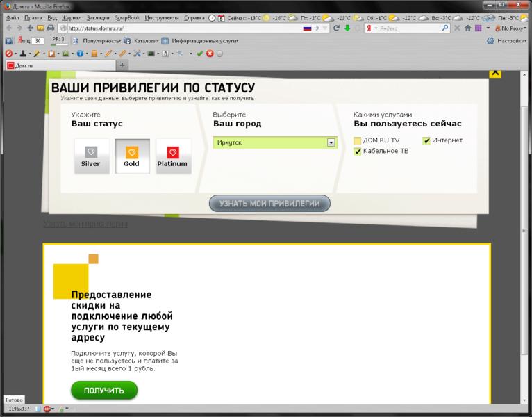
Task: Click the Russian flag icon in address bar
Action: point(307,28)
